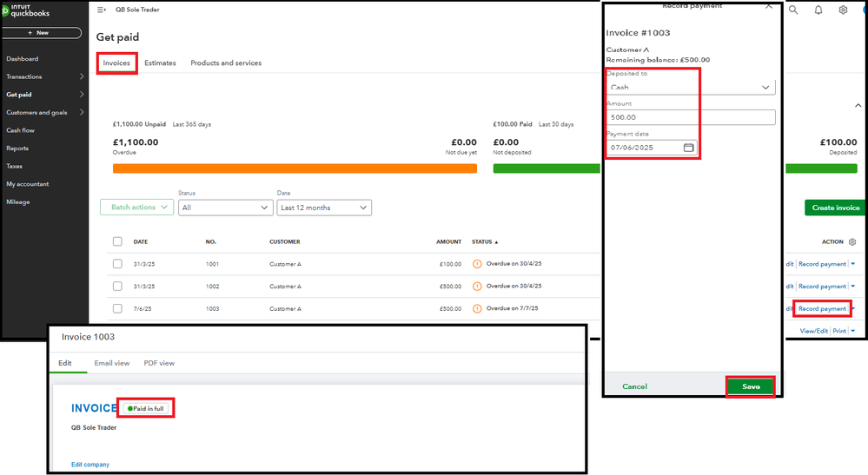
Task: Open the Deposited to Cash dropdown
Action: coord(690,87)
